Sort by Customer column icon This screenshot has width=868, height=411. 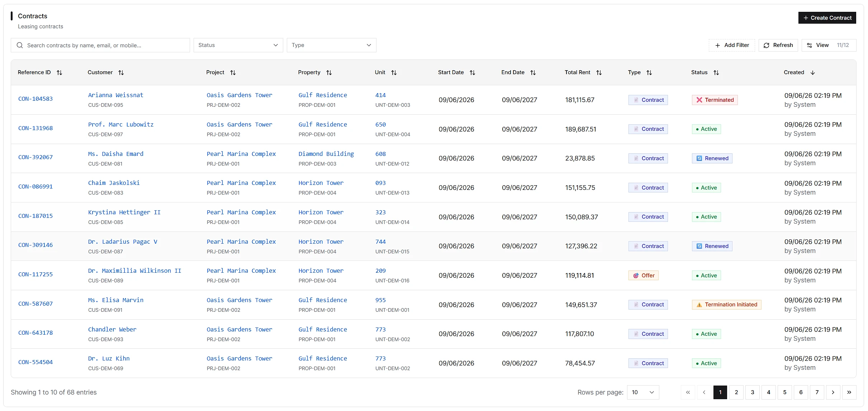click(121, 73)
